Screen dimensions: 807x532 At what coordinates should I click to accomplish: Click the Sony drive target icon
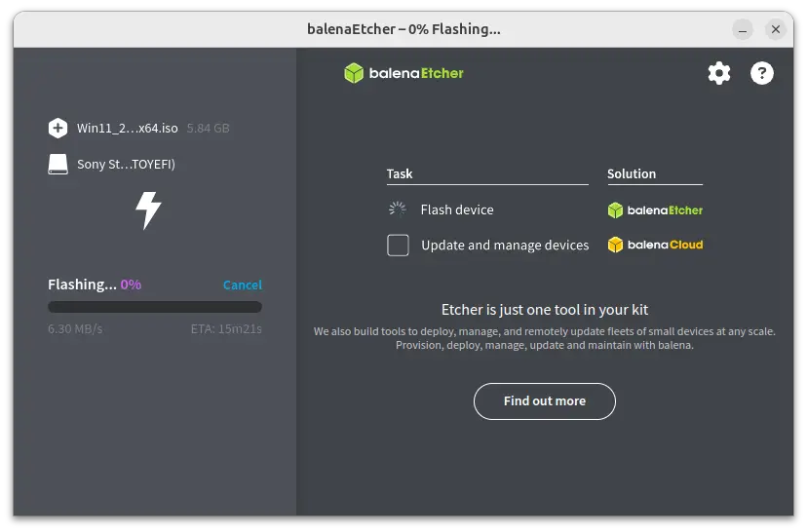[58, 164]
